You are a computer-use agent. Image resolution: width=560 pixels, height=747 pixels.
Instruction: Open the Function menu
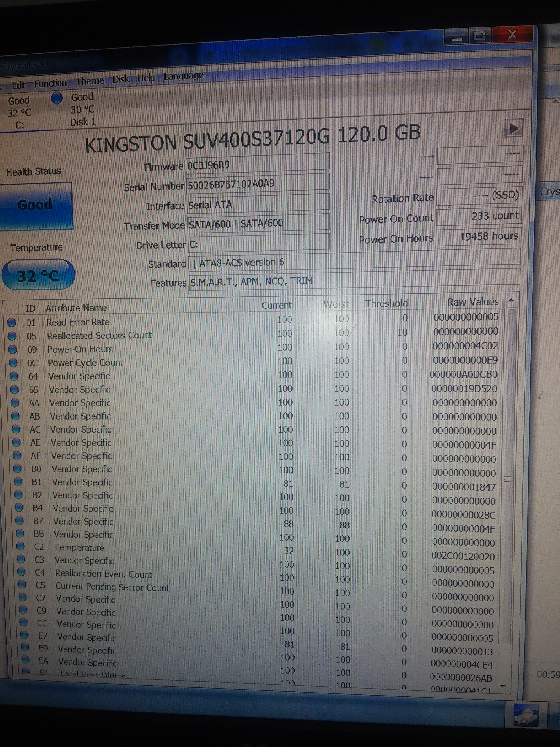(50, 83)
